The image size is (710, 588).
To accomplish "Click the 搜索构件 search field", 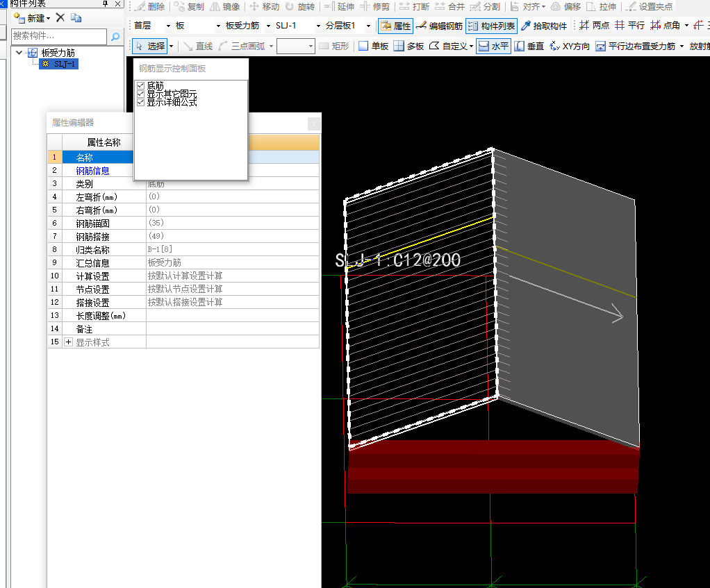I will [x=59, y=36].
